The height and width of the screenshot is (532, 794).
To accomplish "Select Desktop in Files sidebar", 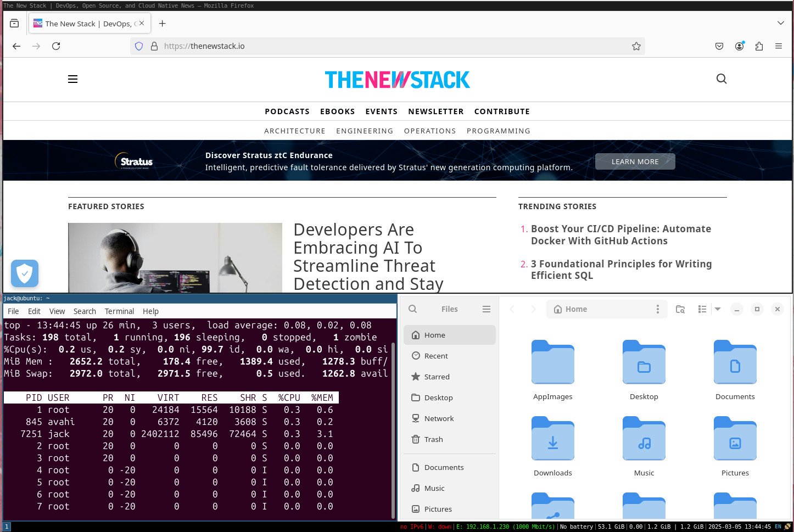I will point(450,397).
